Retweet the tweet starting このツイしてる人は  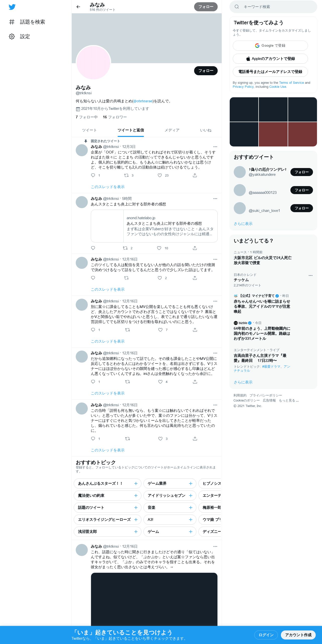[x=126, y=278]
